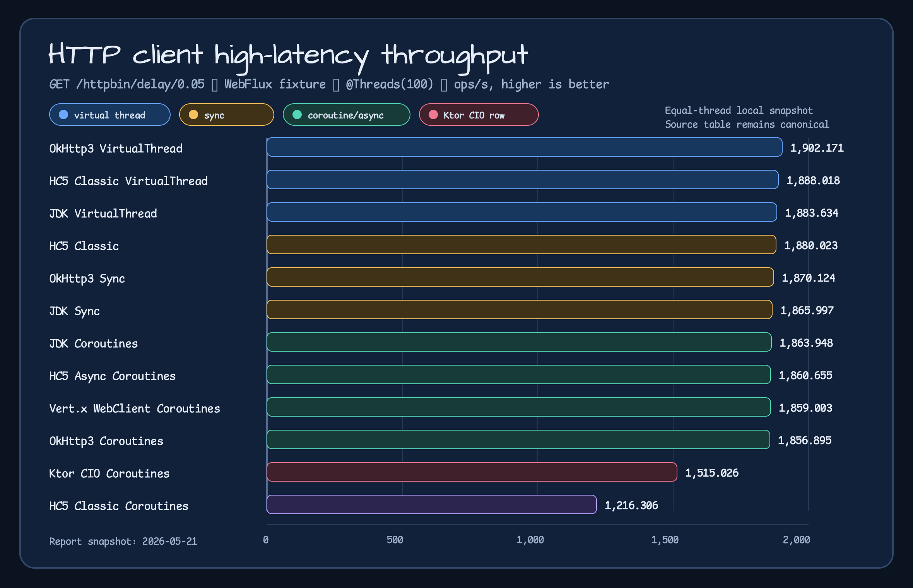Select the OkHttp3 VirtualThread bar
This screenshot has width=913, height=588.
(x=525, y=147)
